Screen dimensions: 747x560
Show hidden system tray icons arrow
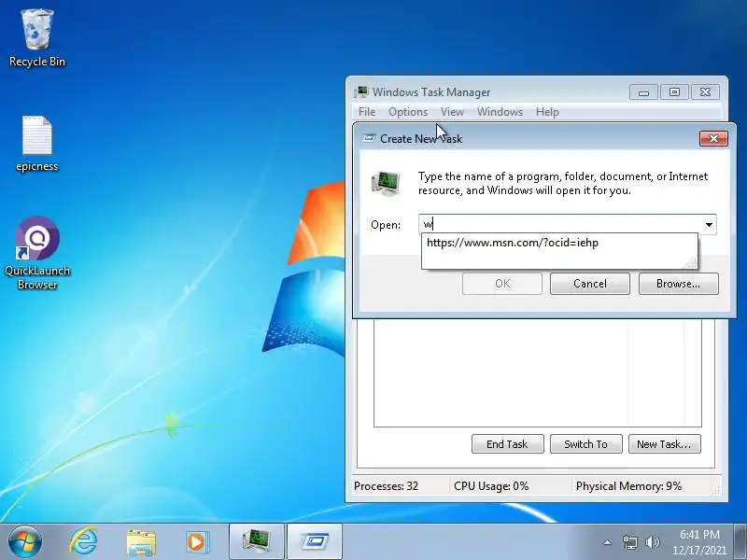[608, 542]
